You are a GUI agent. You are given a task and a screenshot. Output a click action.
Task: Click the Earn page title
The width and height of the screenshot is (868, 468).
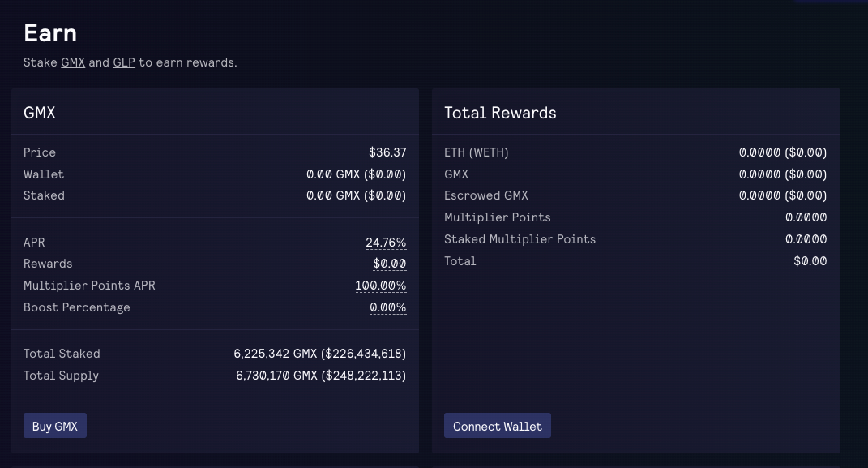[x=50, y=33]
